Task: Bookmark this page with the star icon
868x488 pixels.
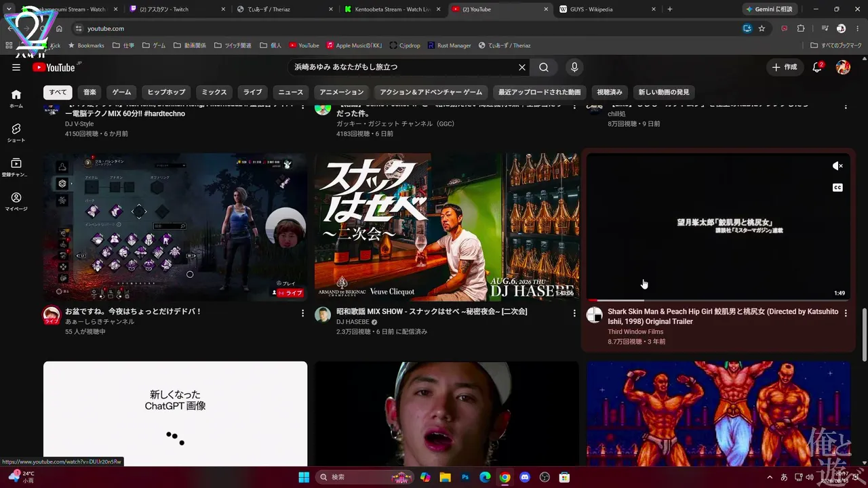Action: pyautogui.click(x=762, y=28)
